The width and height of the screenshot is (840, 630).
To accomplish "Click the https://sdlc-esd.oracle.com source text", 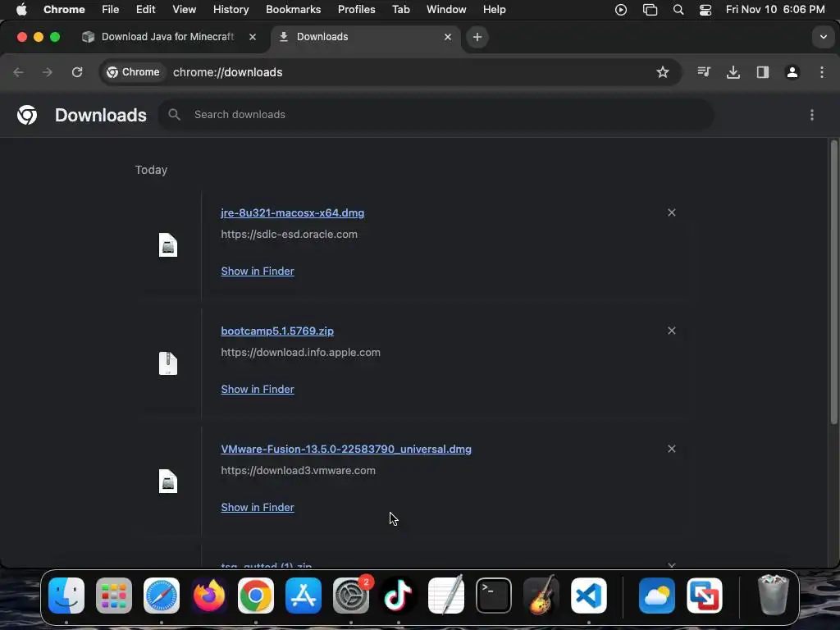I will 289,234.
